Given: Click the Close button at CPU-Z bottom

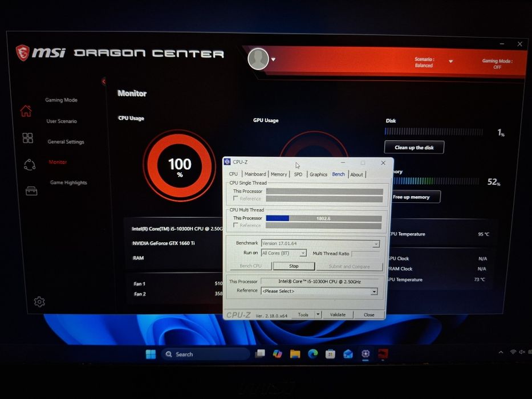Looking at the screenshot, I should click(x=369, y=315).
